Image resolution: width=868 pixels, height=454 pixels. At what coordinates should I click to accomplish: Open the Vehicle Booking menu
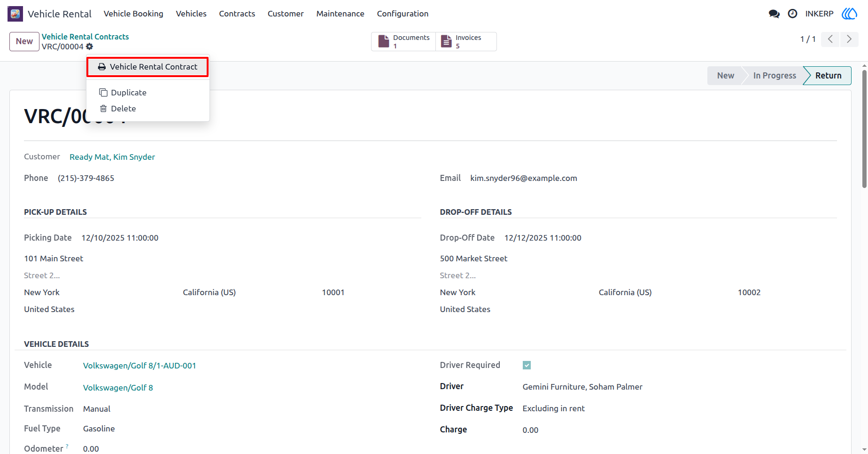pyautogui.click(x=133, y=14)
